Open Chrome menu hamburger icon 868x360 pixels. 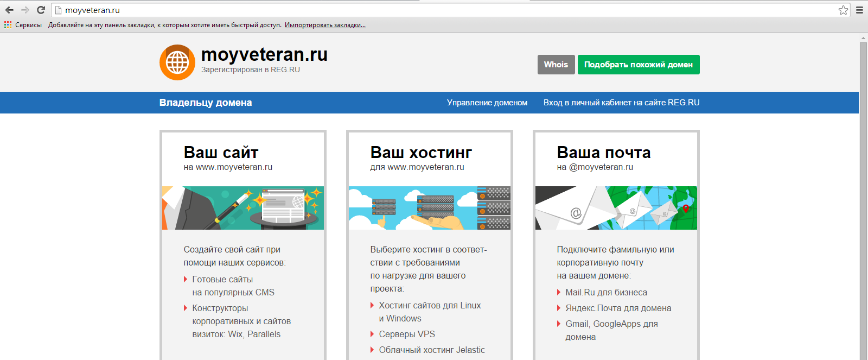(859, 10)
